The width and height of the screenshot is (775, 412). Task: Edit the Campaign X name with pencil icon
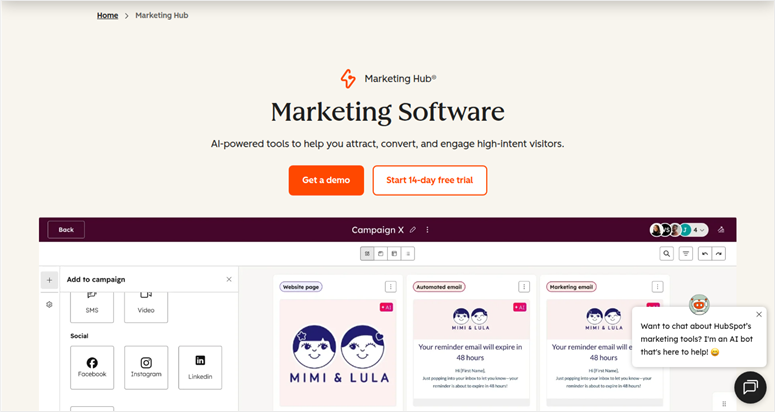pyautogui.click(x=413, y=230)
